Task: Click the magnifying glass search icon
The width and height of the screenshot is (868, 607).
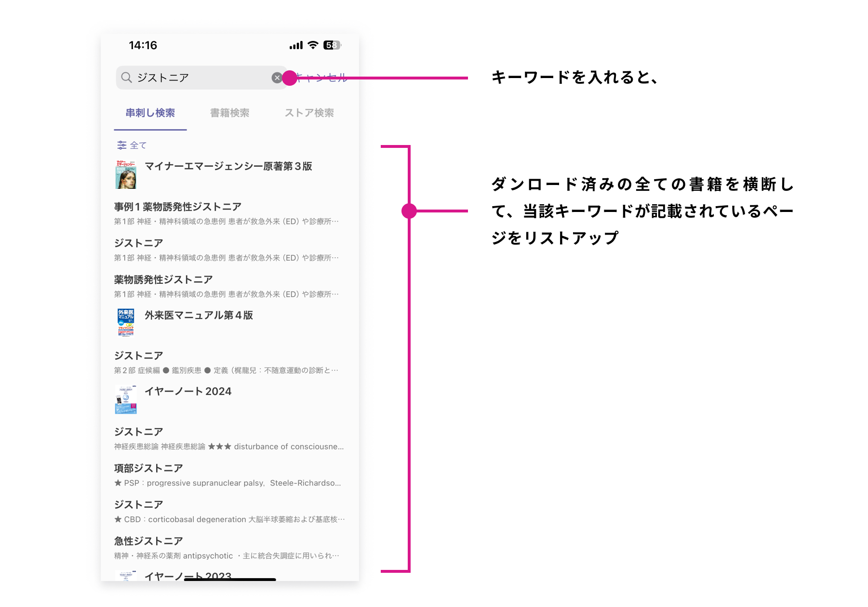Action: click(126, 78)
